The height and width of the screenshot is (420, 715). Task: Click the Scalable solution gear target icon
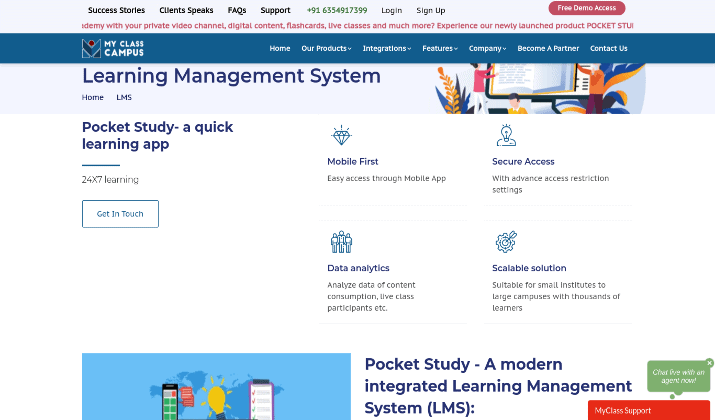click(x=506, y=242)
